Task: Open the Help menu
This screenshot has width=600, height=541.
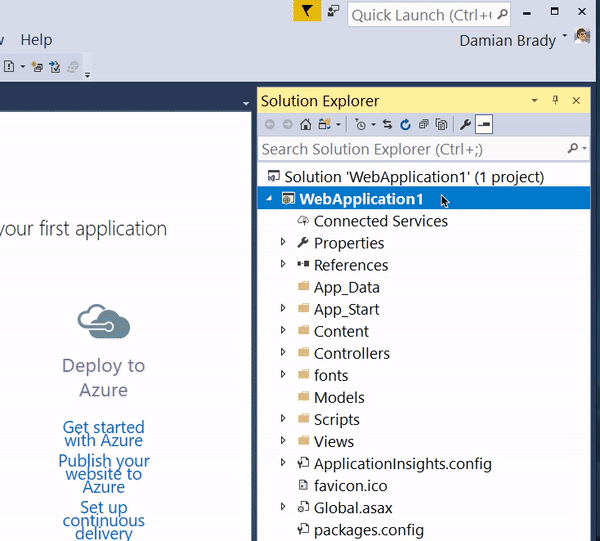Action: [36, 40]
